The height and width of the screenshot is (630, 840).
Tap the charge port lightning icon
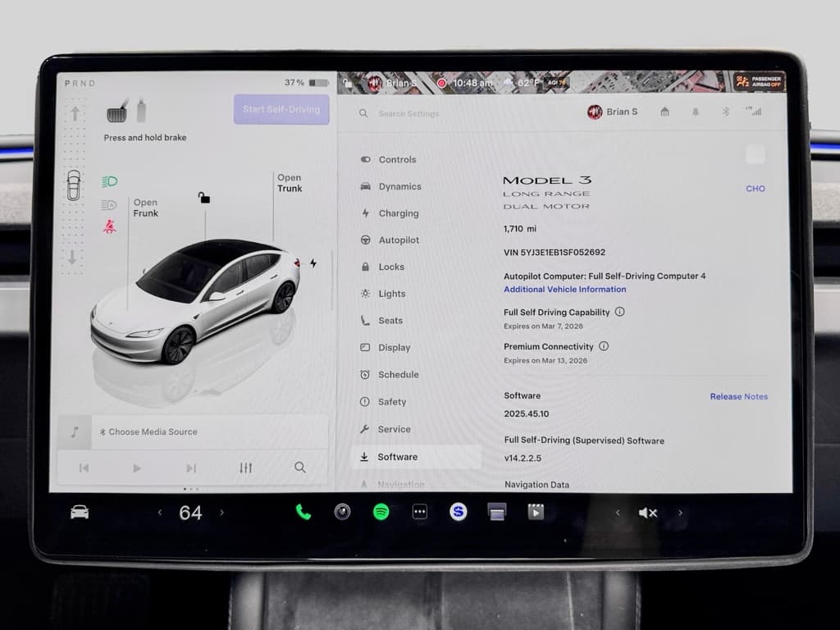(x=313, y=261)
